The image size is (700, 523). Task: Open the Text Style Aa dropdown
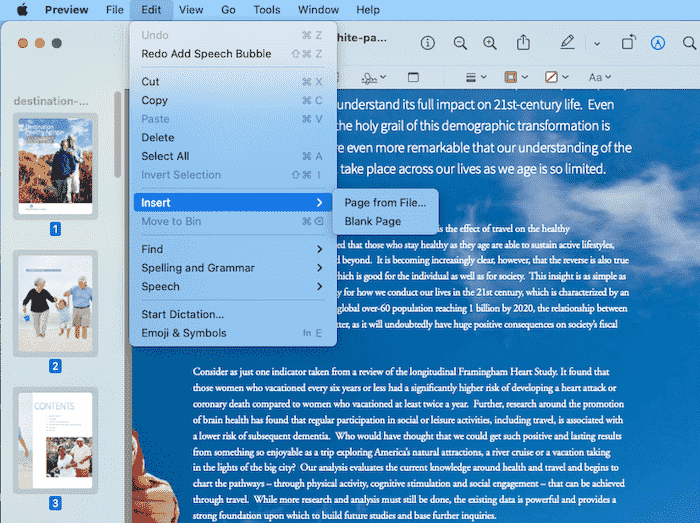tap(599, 77)
